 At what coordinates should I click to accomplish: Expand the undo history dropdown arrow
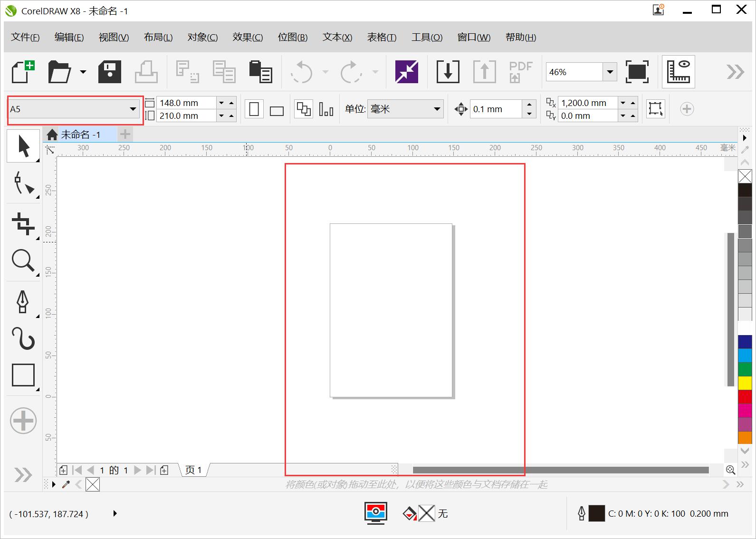tap(325, 72)
